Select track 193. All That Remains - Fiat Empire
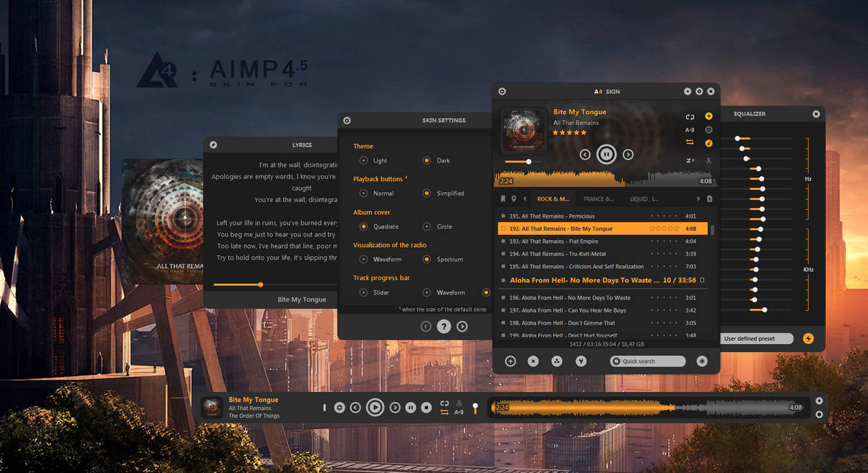The height and width of the screenshot is (473, 868). pos(603,242)
